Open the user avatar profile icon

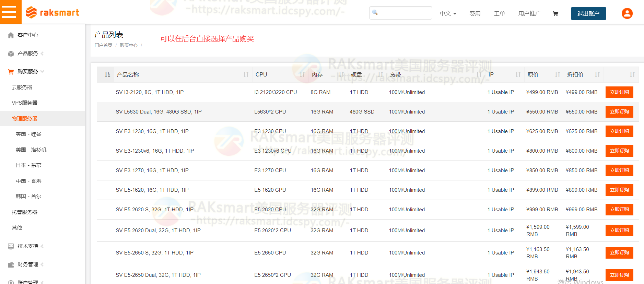(x=627, y=13)
